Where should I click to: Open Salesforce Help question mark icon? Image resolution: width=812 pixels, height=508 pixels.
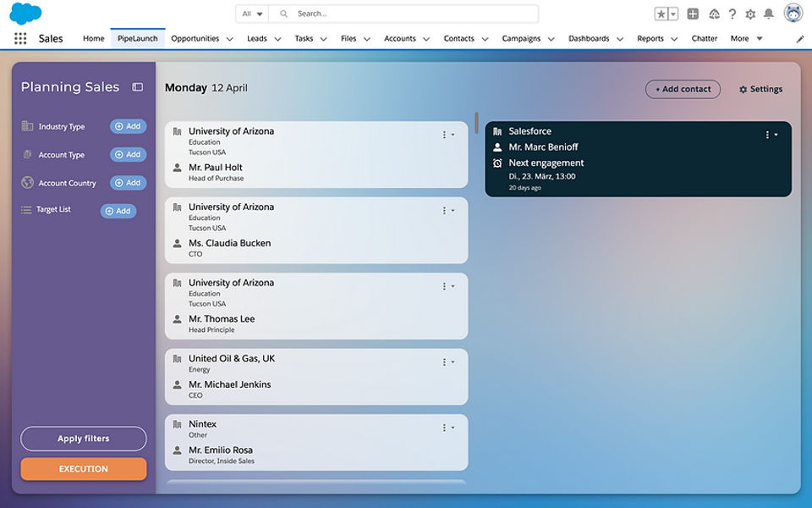click(x=732, y=14)
